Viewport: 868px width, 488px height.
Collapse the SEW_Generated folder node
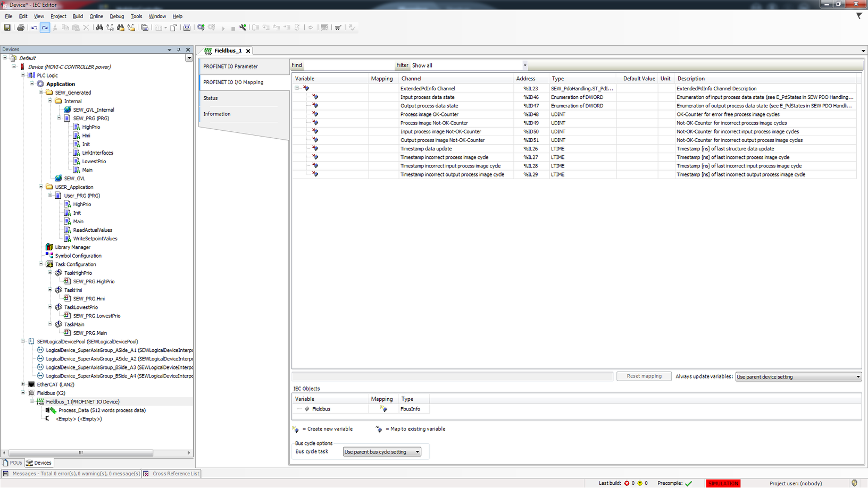41,92
